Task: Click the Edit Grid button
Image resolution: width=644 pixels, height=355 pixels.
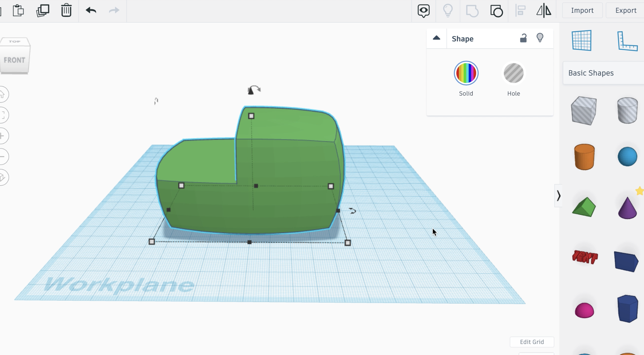Action: click(x=532, y=342)
